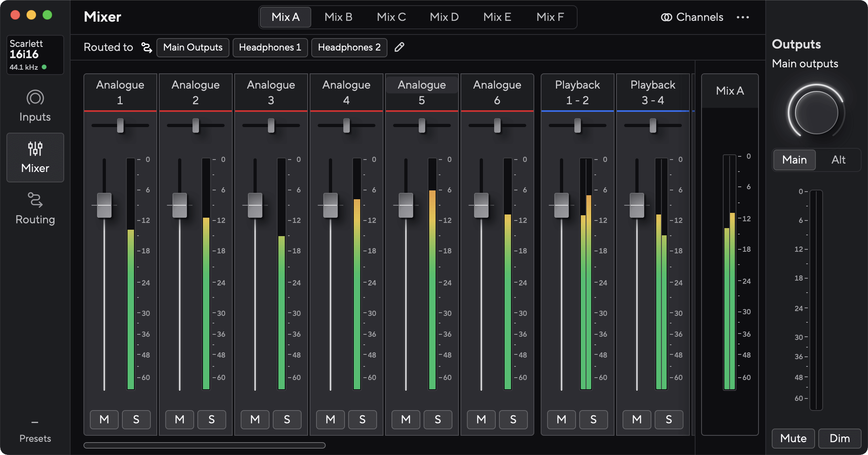
Task: Mute Analogue 6 channel
Action: [x=481, y=420]
